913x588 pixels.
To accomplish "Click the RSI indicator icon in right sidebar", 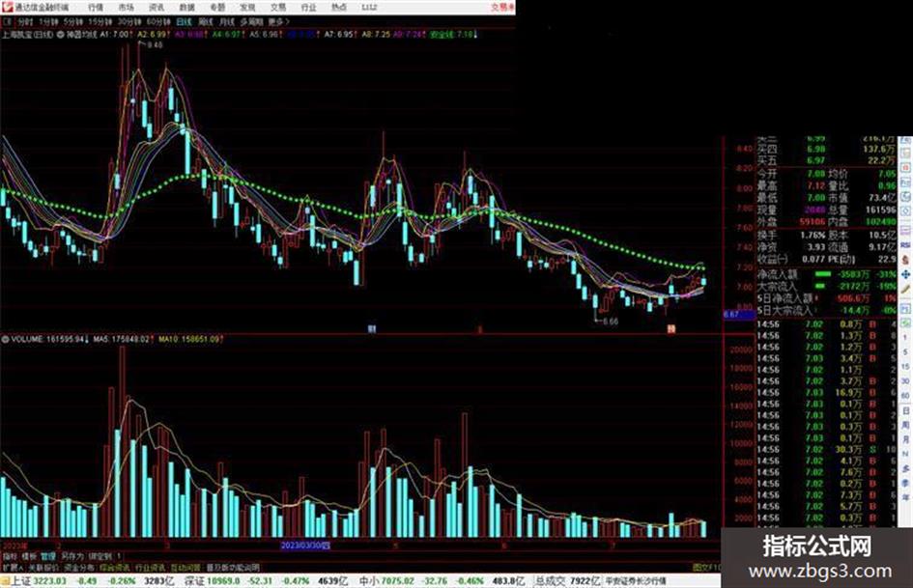I will 905,245.
